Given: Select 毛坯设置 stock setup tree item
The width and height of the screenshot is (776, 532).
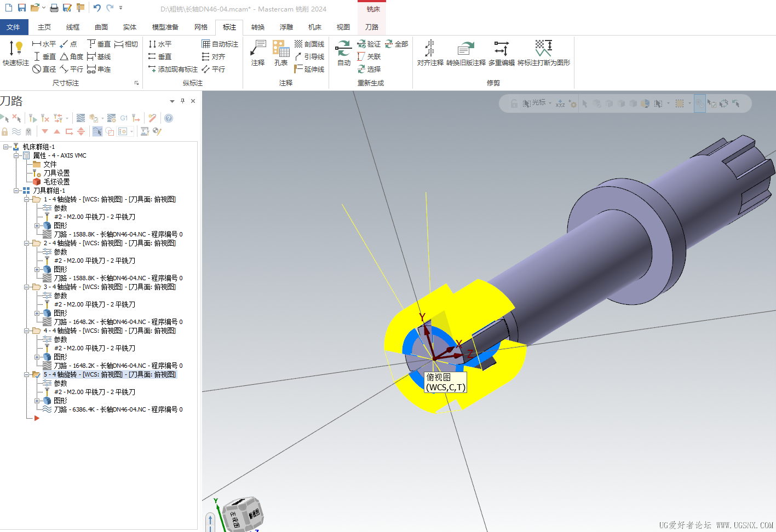Looking at the screenshot, I should 56,182.
